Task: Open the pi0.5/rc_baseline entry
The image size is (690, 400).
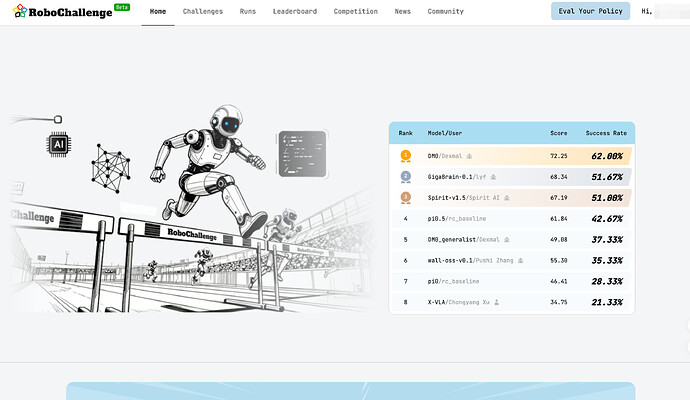Action: point(457,219)
